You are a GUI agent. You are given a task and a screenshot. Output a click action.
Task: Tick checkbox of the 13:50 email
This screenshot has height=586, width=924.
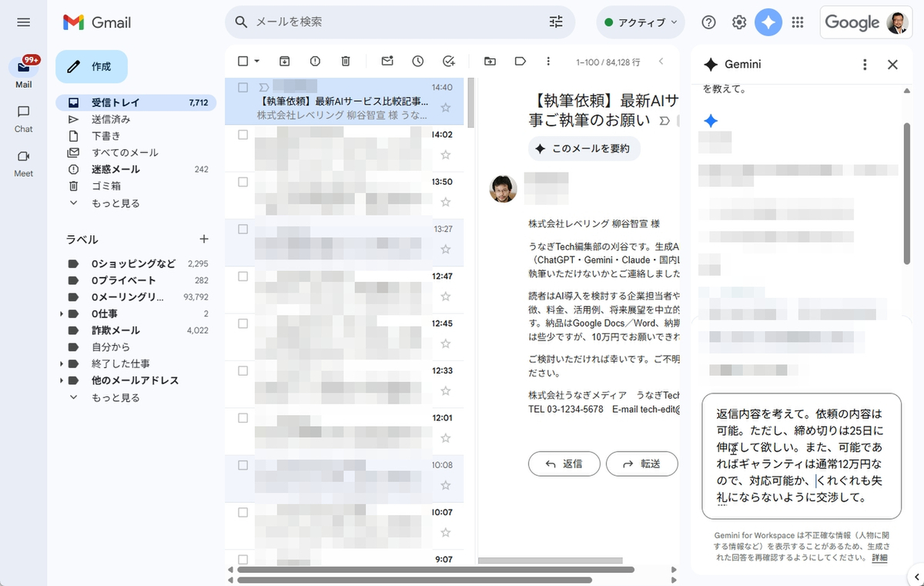click(x=243, y=182)
